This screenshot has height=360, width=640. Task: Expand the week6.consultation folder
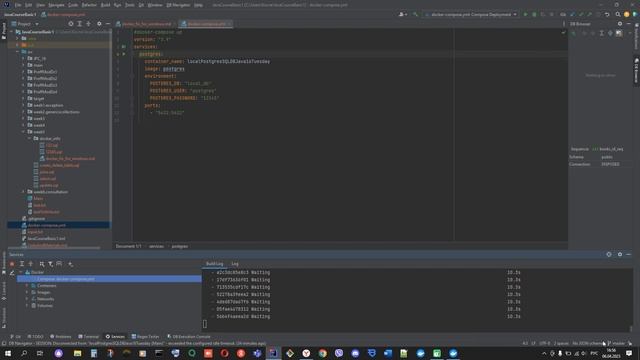24,192
